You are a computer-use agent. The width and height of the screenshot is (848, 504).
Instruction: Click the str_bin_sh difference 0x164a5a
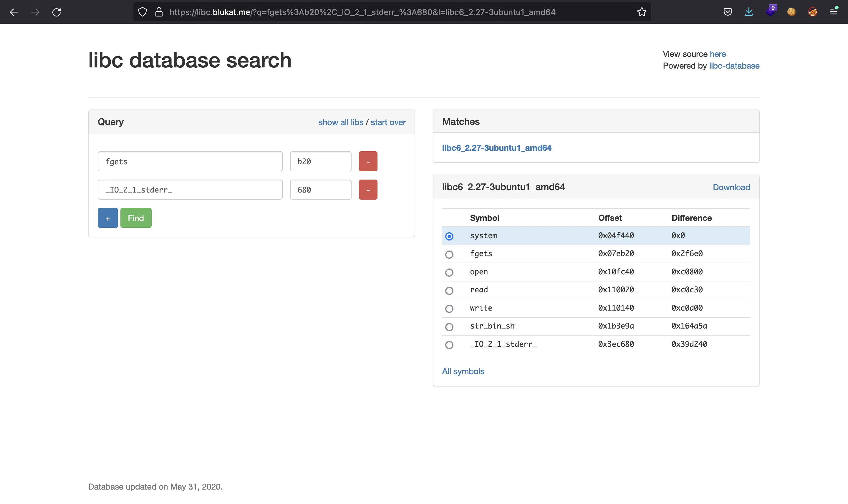689,326
